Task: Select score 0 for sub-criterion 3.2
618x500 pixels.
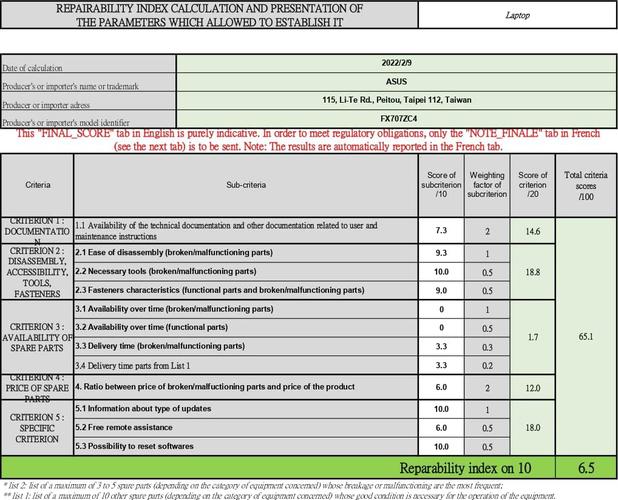Action: pos(441,328)
